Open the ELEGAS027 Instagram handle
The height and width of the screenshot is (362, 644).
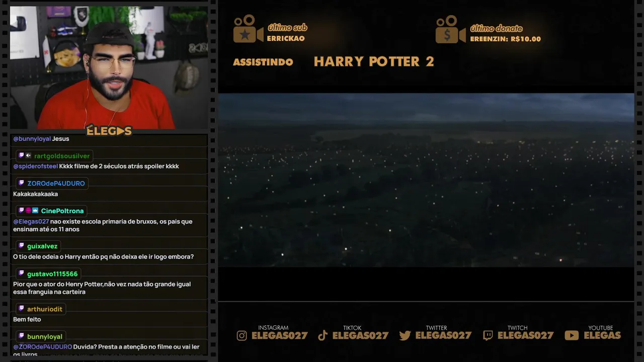tap(279, 336)
